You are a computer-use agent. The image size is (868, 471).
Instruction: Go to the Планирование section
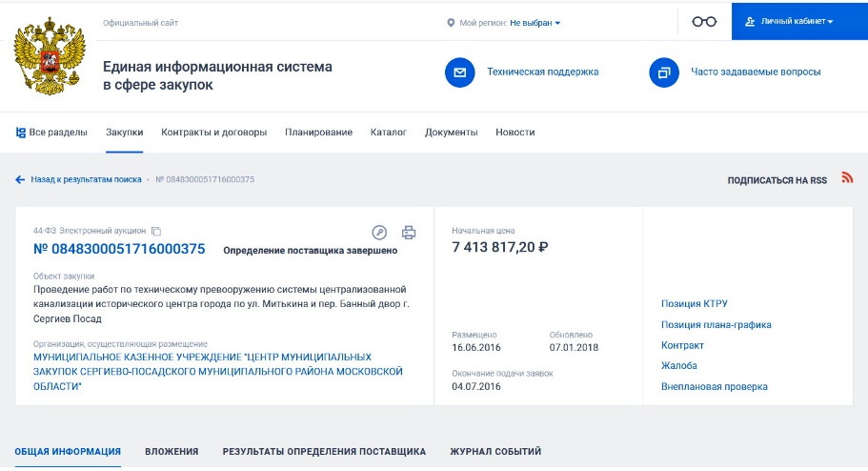point(318,133)
